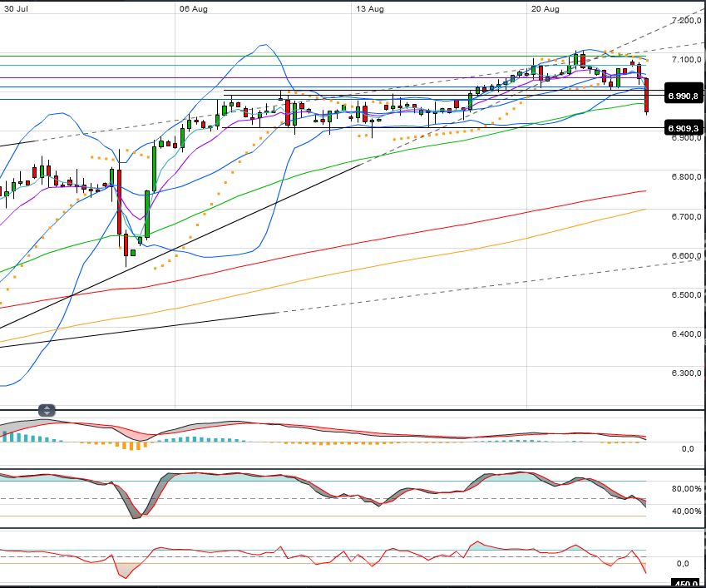Click the 40,00% oscillator level label
The height and width of the screenshot is (588, 706).
click(686, 511)
